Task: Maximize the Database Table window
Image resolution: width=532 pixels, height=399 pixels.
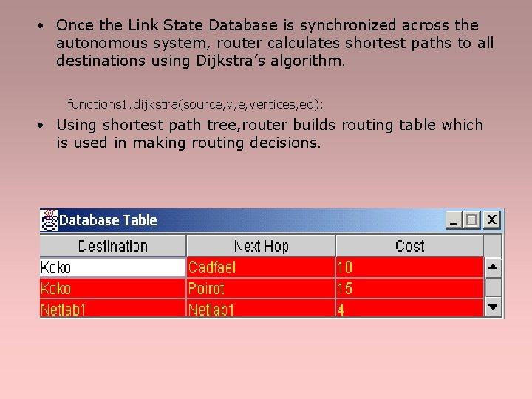Action: (x=471, y=220)
